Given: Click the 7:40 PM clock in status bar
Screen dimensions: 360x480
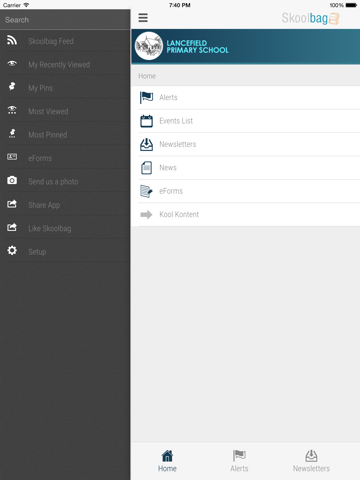Looking at the screenshot, I should pos(180,5).
